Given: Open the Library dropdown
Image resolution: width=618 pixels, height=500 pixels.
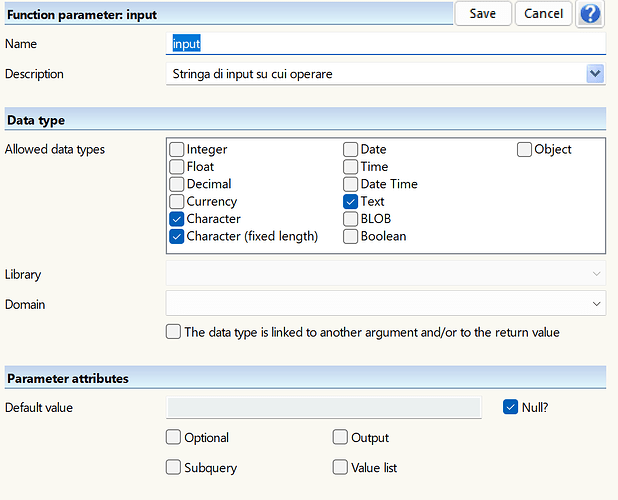Looking at the screenshot, I should tap(597, 274).
